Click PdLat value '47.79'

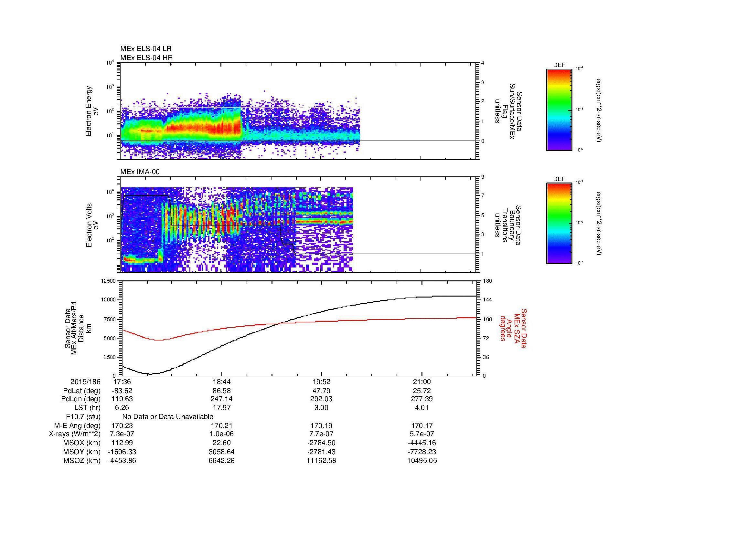(321, 391)
